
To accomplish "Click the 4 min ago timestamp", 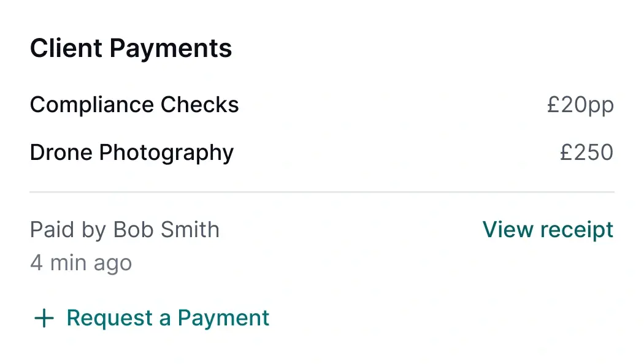I will [81, 263].
